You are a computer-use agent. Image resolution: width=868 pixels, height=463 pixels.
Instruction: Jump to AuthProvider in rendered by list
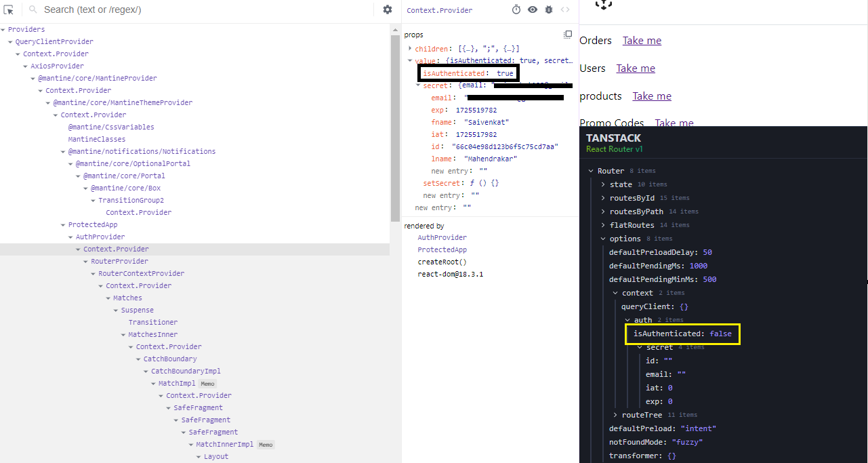coord(442,238)
